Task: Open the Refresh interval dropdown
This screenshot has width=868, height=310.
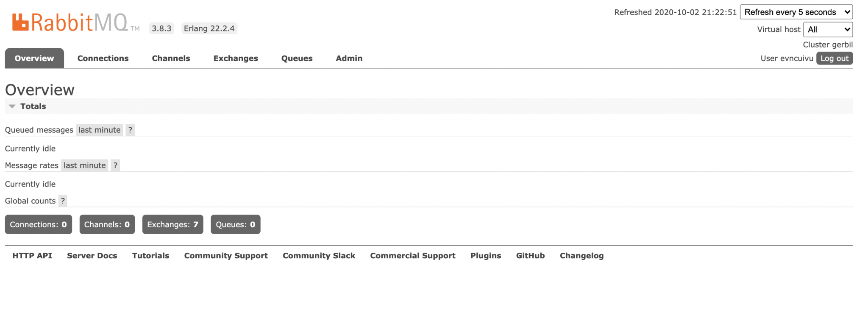Action: click(x=796, y=12)
